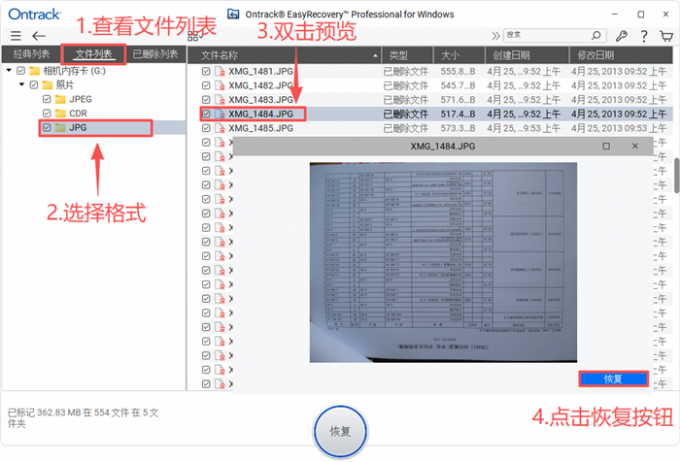
Task: Click the search magnifier icon
Action: point(596,35)
